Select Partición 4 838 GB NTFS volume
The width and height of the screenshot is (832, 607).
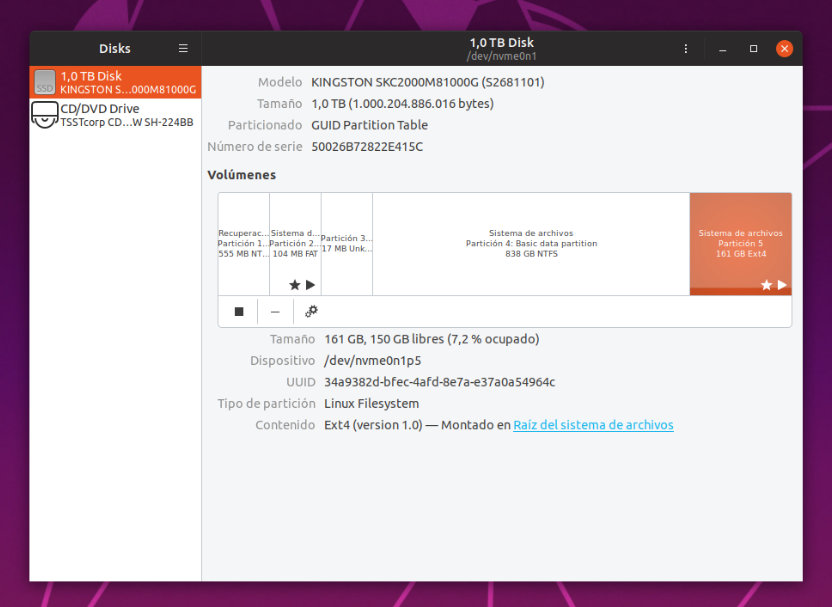click(x=531, y=243)
